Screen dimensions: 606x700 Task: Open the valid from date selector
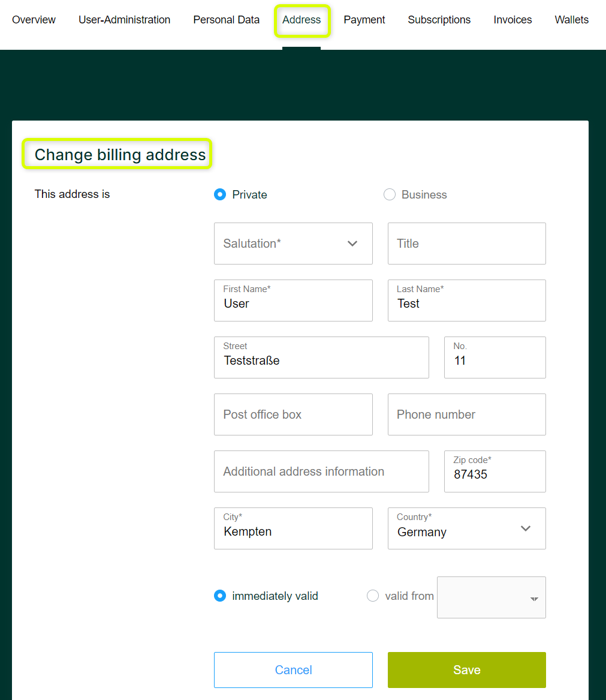[x=492, y=597]
